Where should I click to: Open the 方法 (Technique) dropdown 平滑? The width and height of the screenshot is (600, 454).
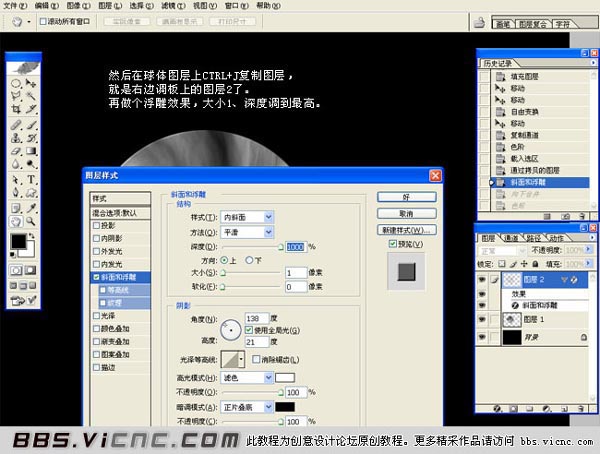246,231
